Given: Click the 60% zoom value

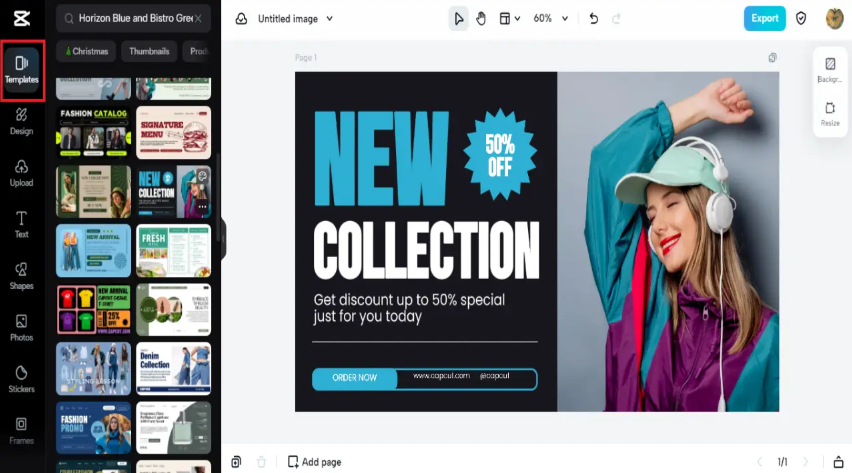Looking at the screenshot, I should pyautogui.click(x=542, y=18).
